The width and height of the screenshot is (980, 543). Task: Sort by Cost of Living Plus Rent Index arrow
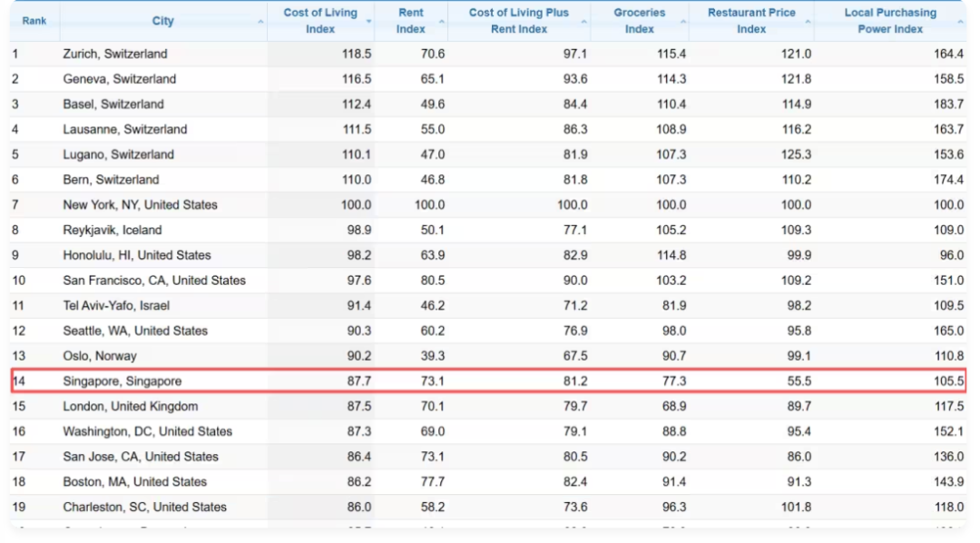tap(584, 22)
